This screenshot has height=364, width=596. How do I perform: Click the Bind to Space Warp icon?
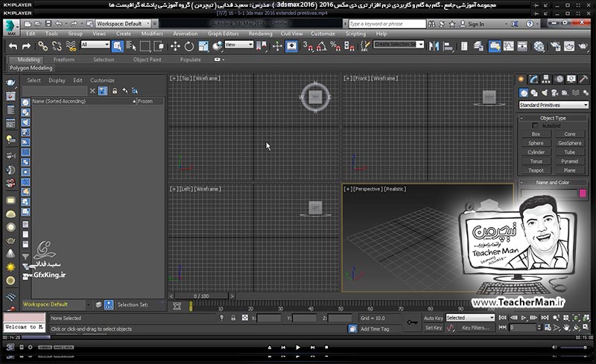pos(71,46)
